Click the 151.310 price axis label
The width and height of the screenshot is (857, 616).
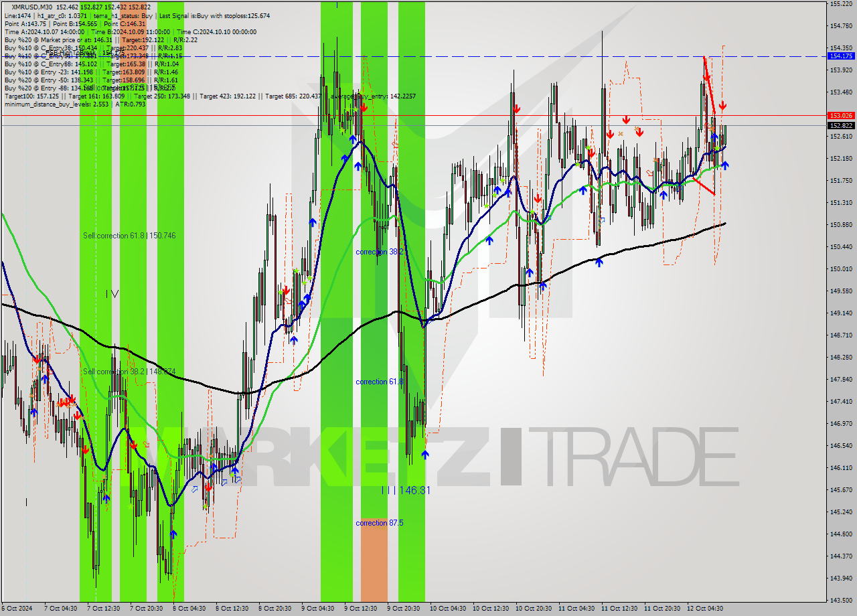[x=841, y=203]
